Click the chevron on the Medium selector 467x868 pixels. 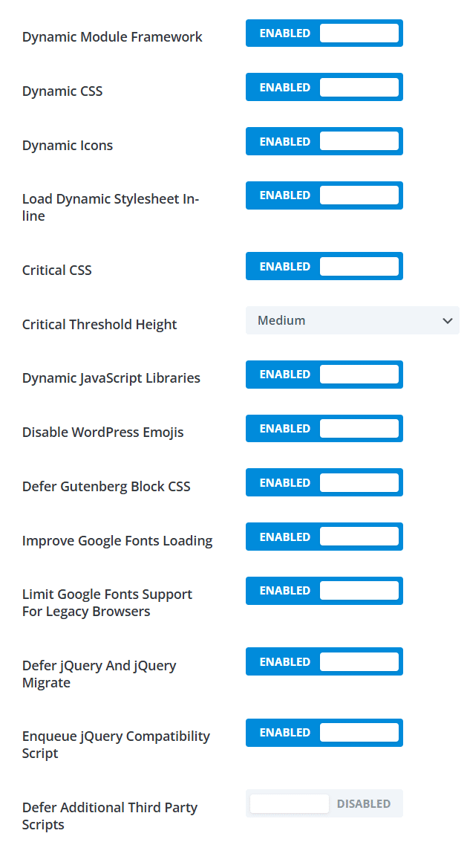(448, 320)
